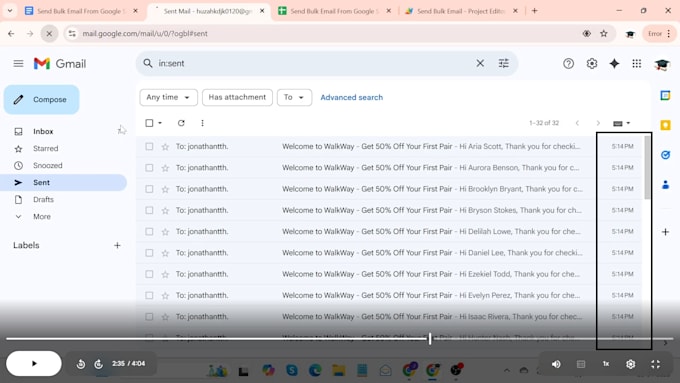Viewport: 680px width, 383px height.
Task: Open Gmail Settings gear
Action: (x=592, y=64)
